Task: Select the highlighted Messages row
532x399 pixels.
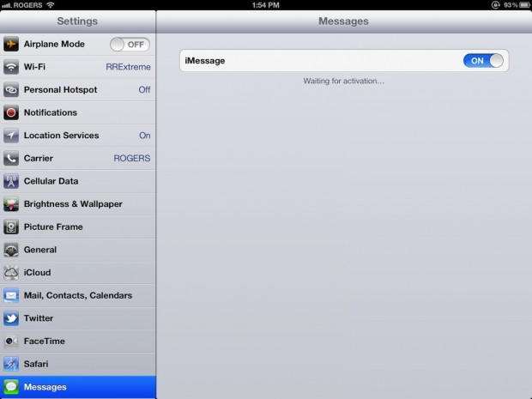Action: coord(78,387)
